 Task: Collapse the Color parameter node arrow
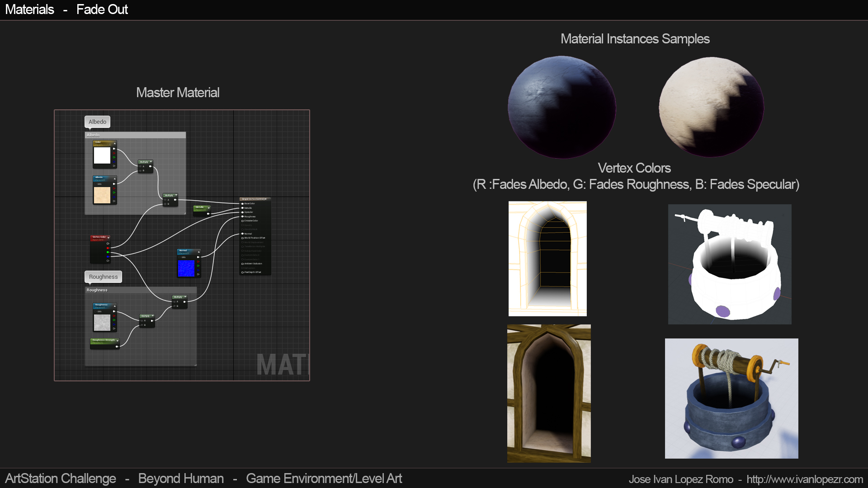115,143
